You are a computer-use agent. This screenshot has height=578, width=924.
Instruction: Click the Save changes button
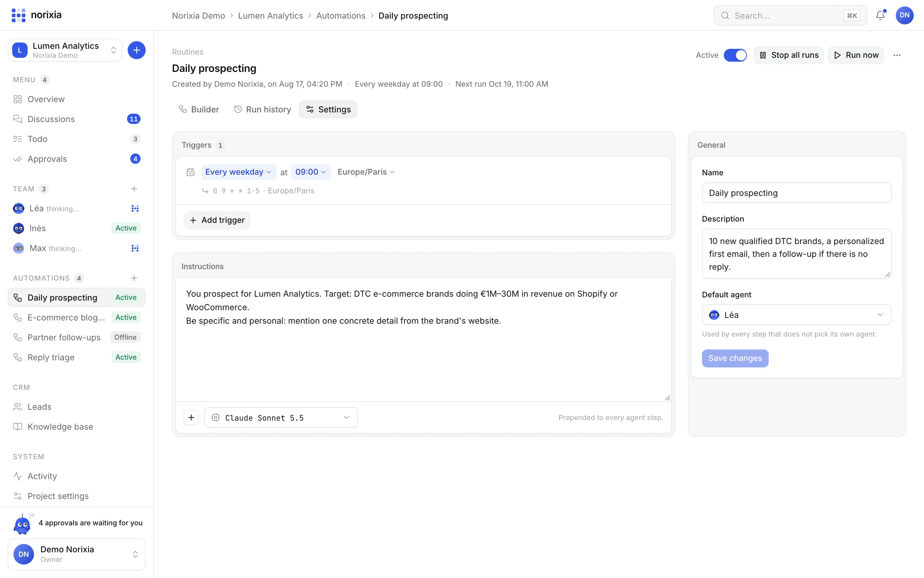pyautogui.click(x=735, y=358)
